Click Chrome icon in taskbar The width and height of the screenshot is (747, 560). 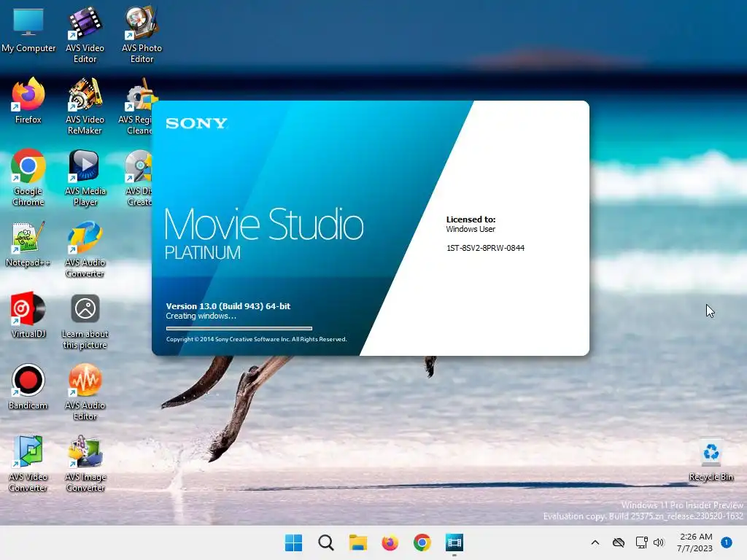pyautogui.click(x=422, y=542)
